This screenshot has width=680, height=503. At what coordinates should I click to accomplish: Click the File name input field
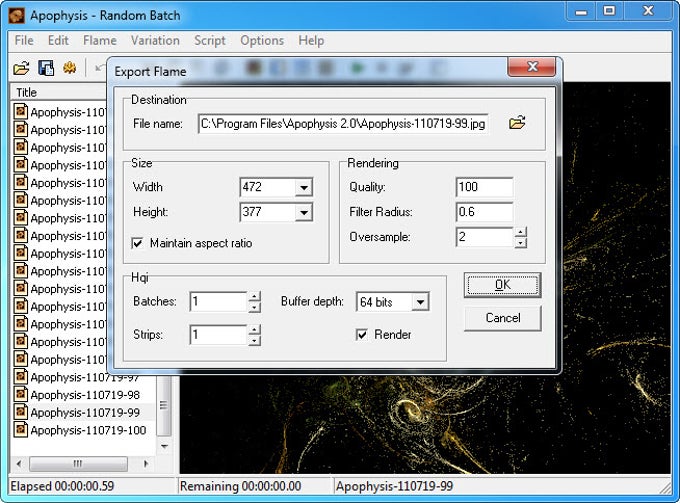click(x=343, y=124)
